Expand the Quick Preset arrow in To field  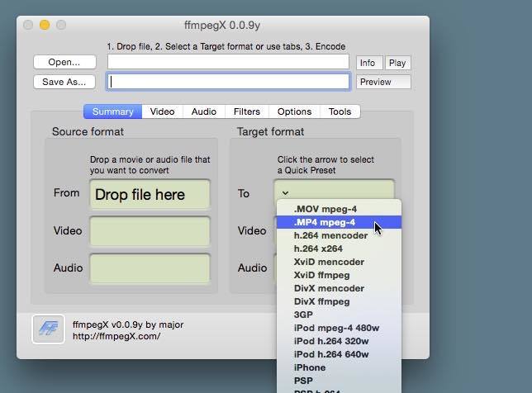pos(285,193)
